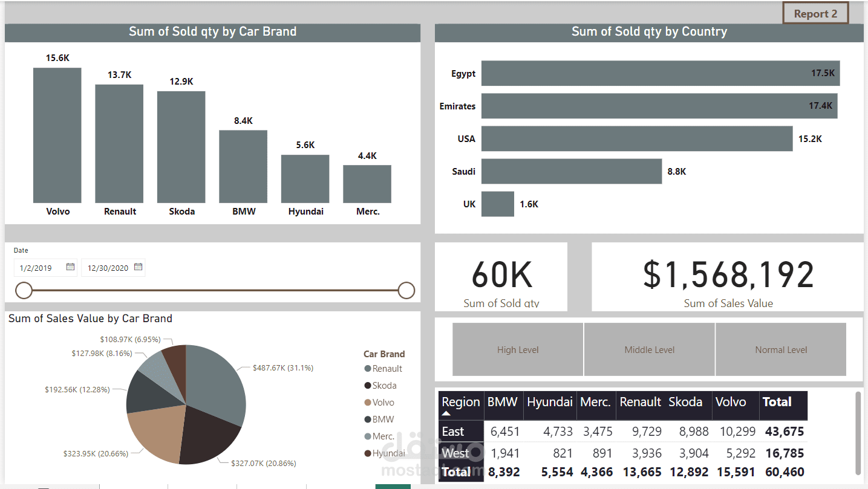Click West Renault value 3,936
This screenshot has width=868, height=489.
click(647, 453)
